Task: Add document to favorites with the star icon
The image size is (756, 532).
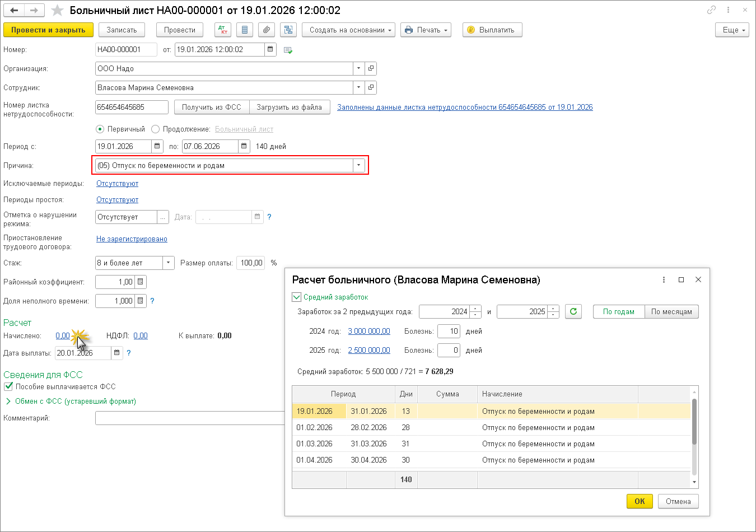Action: coord(57,10)
